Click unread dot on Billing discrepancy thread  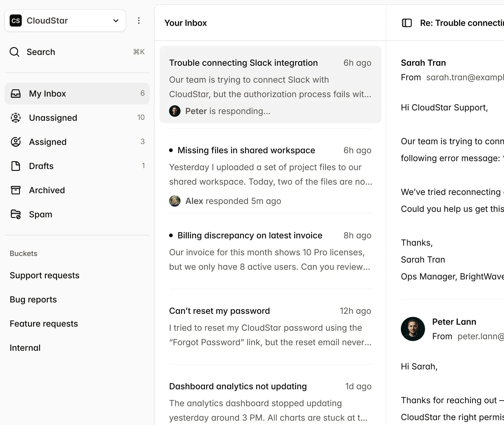[171, 235]
